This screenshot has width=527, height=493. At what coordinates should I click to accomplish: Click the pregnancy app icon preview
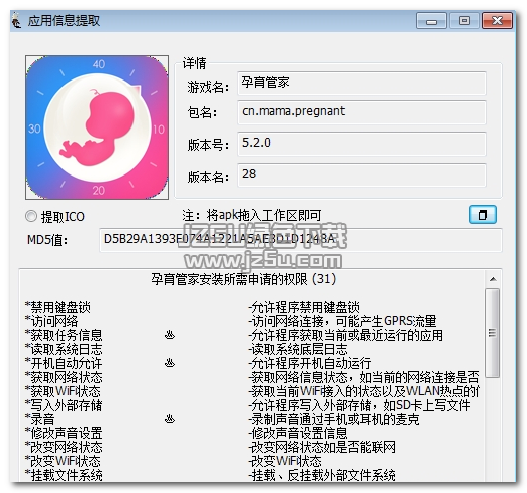click(97, 127)
